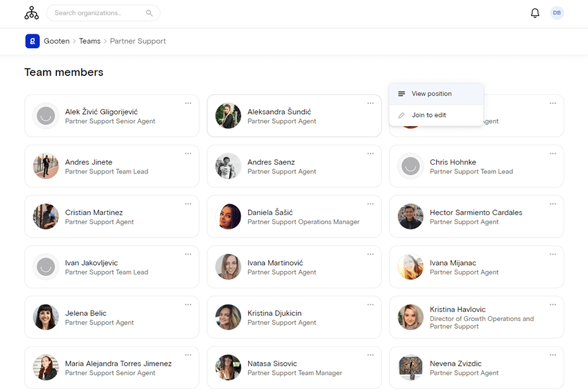Image resolution: width=588 pixels, height=392 pixels.
Task: Select the name Andres Saenz
Action: (x=271, y=162)
